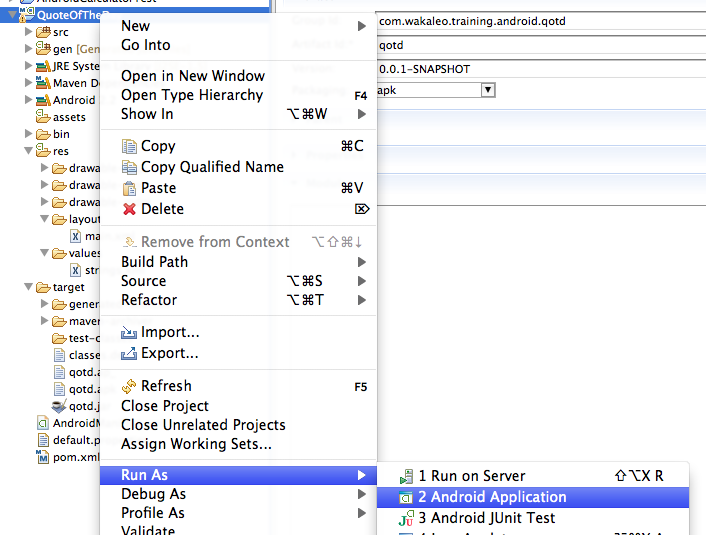Image resolution: width=706 pixels, height=535 pixels.
Task: Collapse the values folder node
Action: coord(45,253)
